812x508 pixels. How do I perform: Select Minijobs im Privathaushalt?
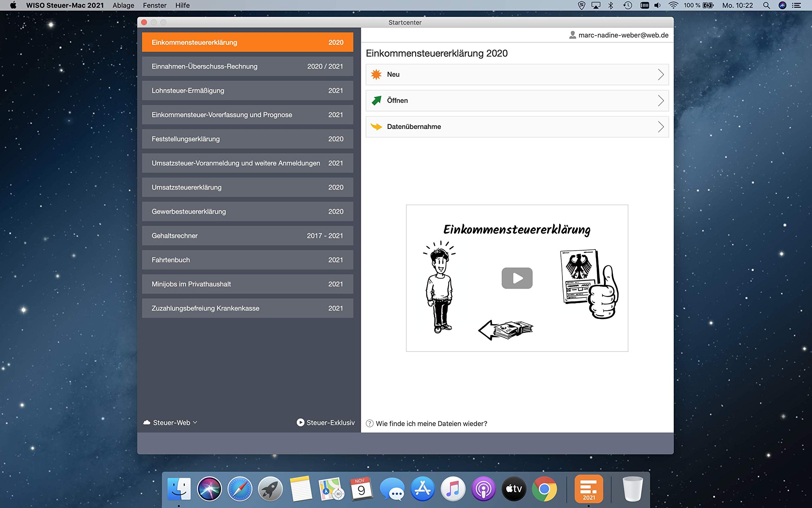248,284
